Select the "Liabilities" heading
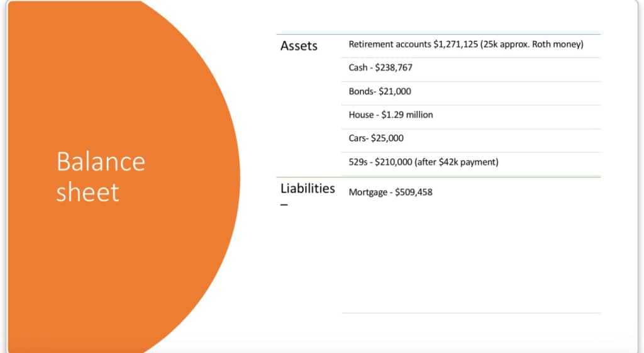644x353 pixels. [x=308, y=188]
